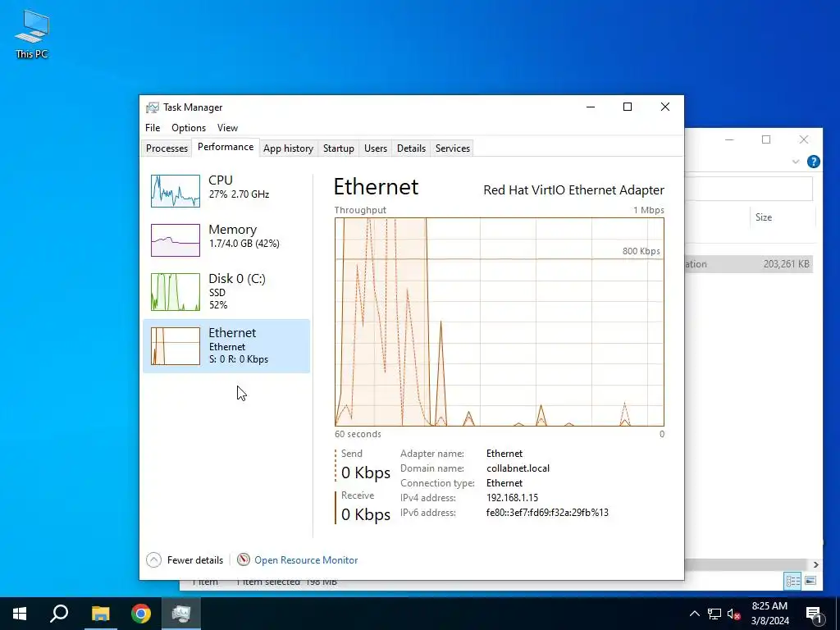Launch Google Chrome from the taskbar
This screenshot has width=840, height=630.
pos(141,614)
